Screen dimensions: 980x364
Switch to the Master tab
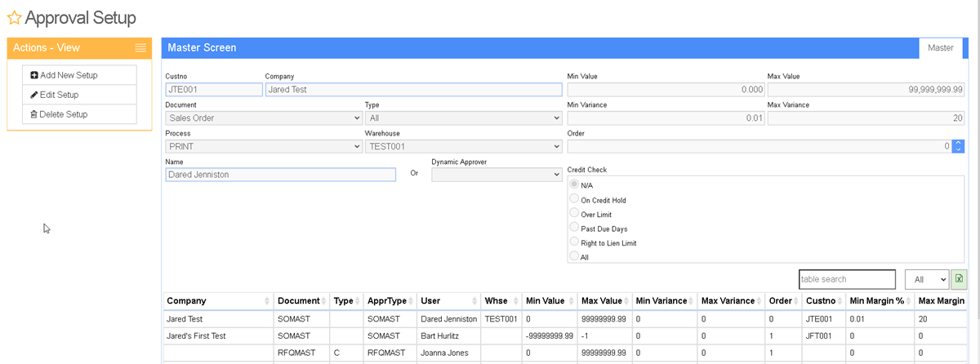pos(940,48)
